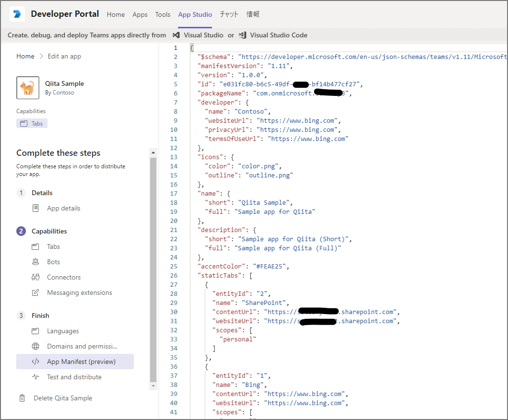This screenshot has width=508, height=420.
Task: Click the Messaging extensions edit icon
Action: (35, 292)
